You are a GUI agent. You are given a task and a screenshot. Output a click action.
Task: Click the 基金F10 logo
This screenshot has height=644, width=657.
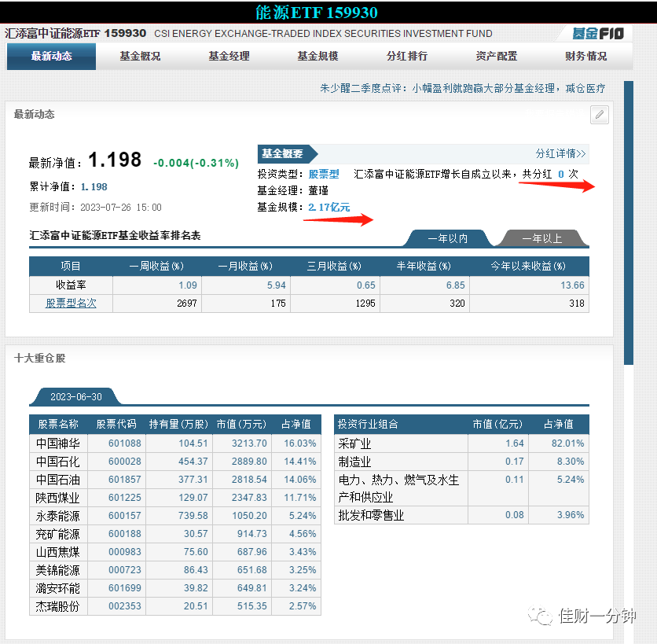click(x=598, y=34)
